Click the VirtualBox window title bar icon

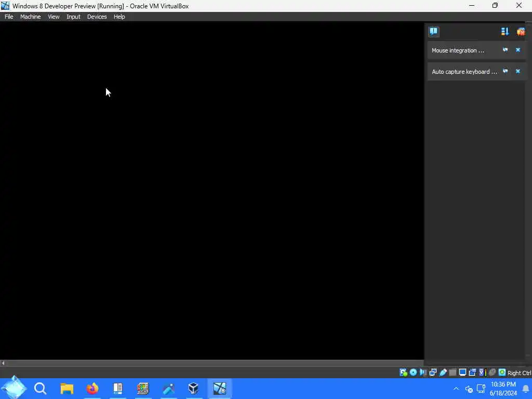pos(5,6)
